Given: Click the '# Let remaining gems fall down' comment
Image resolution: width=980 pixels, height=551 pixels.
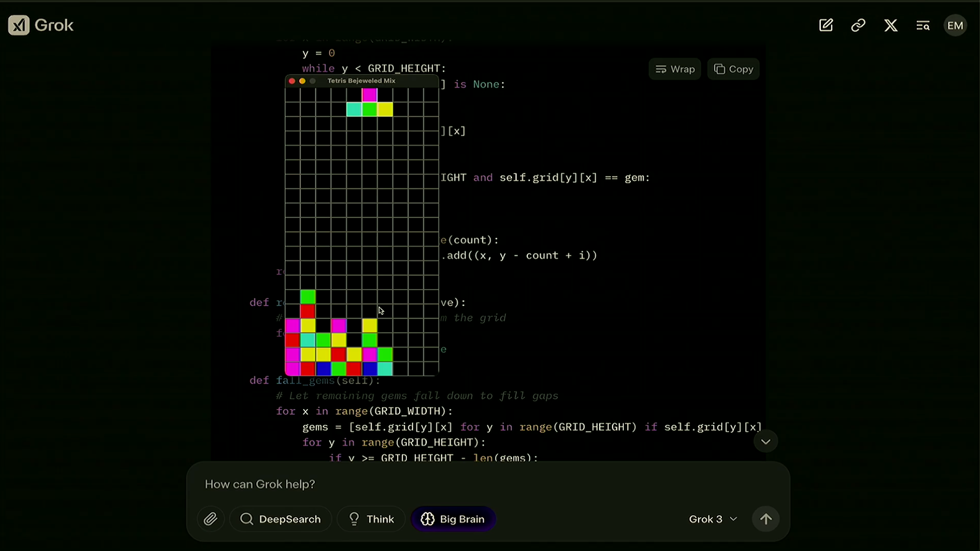Looking at the screenshot, I should coord(417,396).
